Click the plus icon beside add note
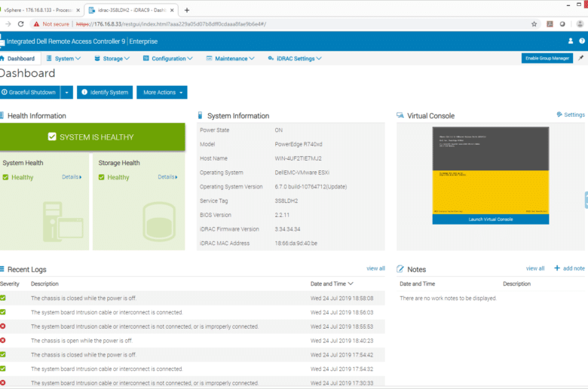Screen dimensions: 588x389 tap(557, 268)
